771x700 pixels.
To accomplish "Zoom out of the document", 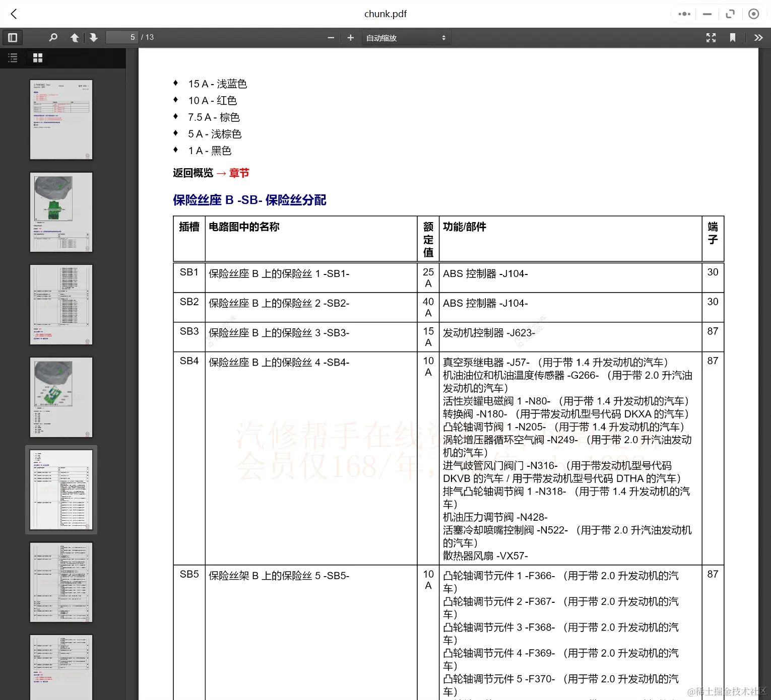I will tap(331, 37).
